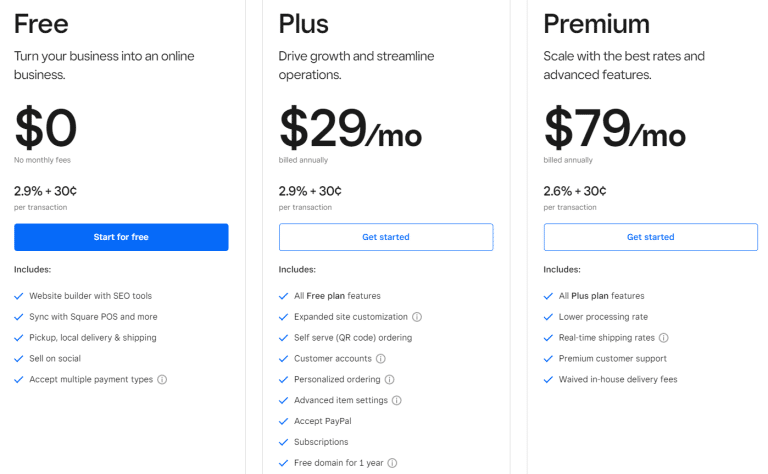This screenshot has width=768, height=474.
Task: Click Get started under the Plus plan
Action: tap(386, 237)
